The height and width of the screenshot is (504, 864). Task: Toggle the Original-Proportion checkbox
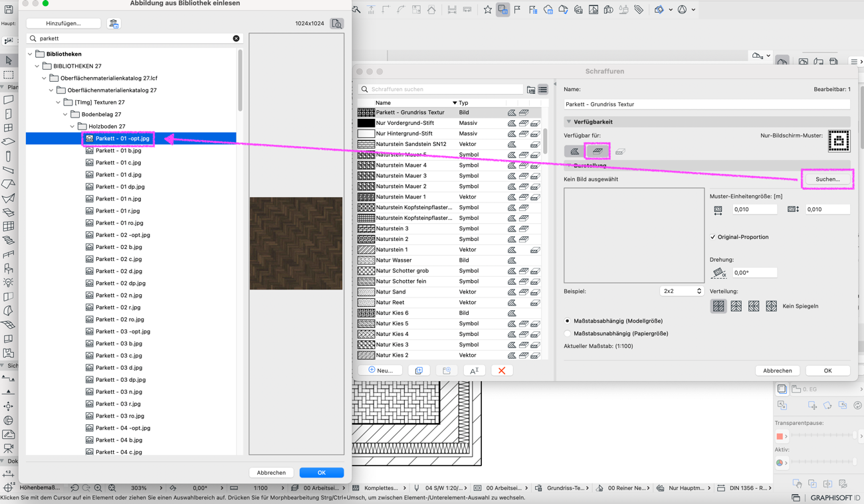coord(713,237)
